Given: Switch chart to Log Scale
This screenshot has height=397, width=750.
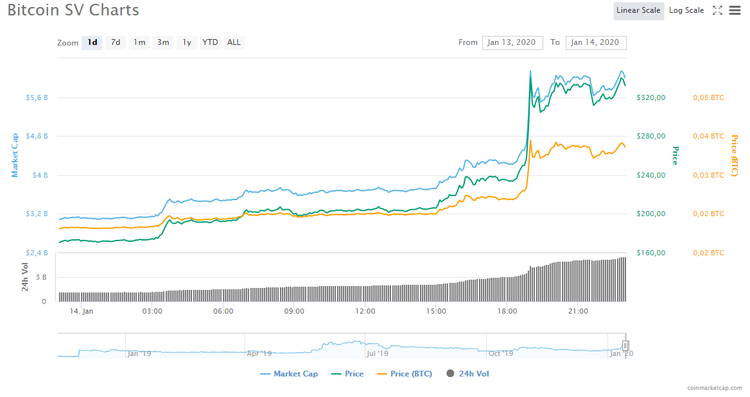Looking at the screenshot, I should [686, 11].
